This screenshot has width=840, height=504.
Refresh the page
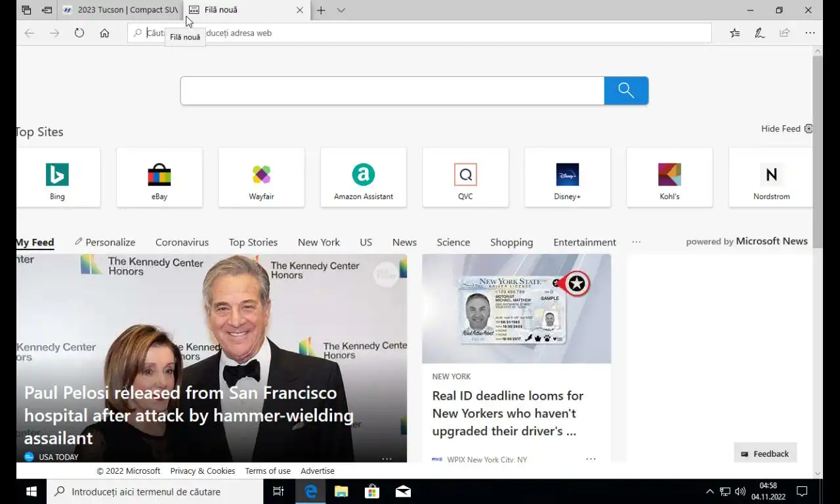coord(79,33)
